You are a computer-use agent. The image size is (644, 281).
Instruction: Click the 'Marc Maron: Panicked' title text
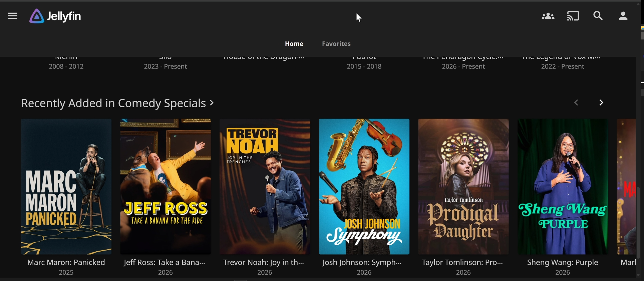pyautogui.click(x=66, y=263)
